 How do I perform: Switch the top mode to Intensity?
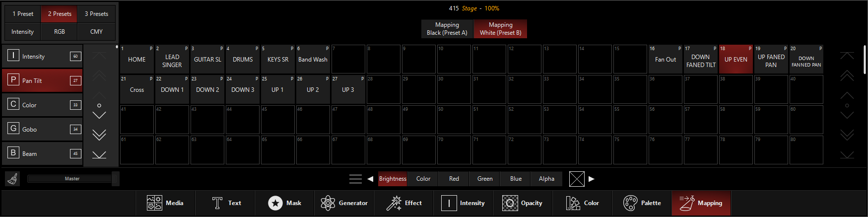point(23,31)
